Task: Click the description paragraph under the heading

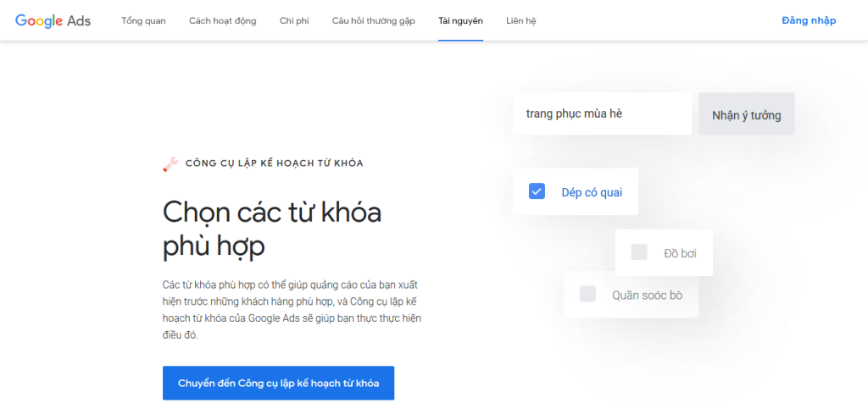Action: coord(292,309)
